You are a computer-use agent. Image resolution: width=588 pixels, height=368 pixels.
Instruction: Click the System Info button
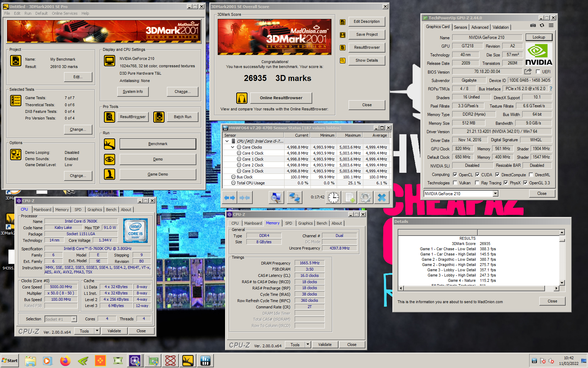pos(133,91)
